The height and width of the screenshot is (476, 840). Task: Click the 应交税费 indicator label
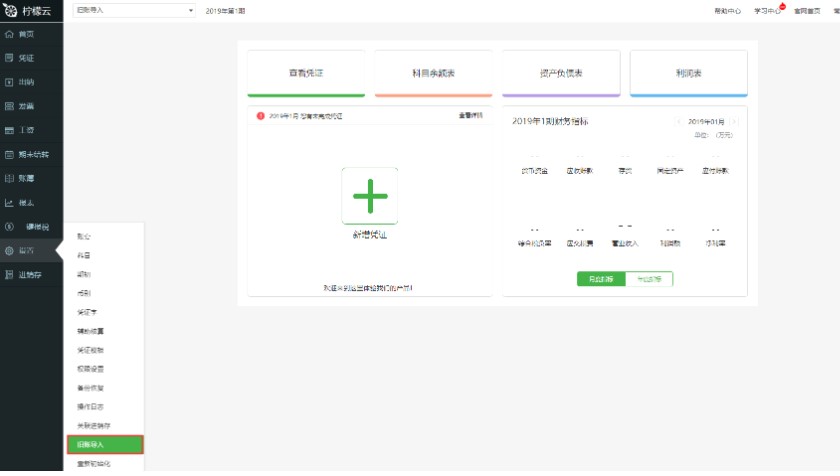(x=580, y=243)
